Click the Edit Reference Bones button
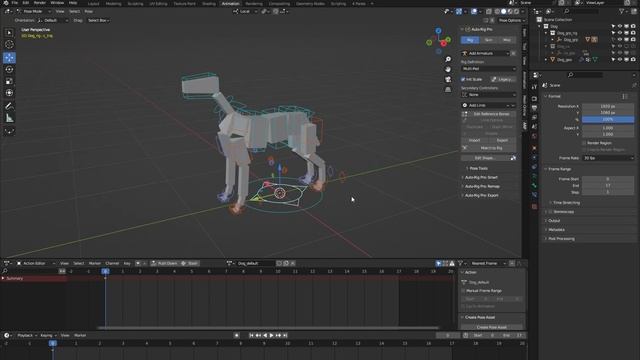 pos(489,114)
